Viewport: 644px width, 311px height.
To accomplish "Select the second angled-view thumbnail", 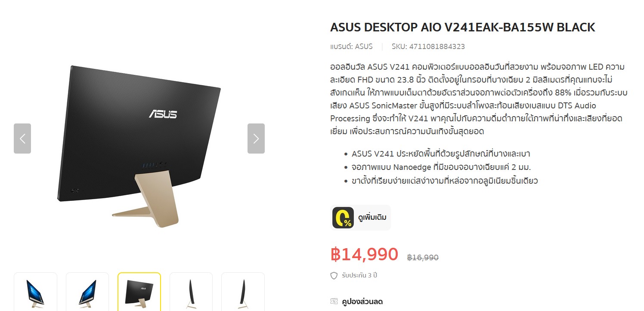I will click(x=87, y=292).
